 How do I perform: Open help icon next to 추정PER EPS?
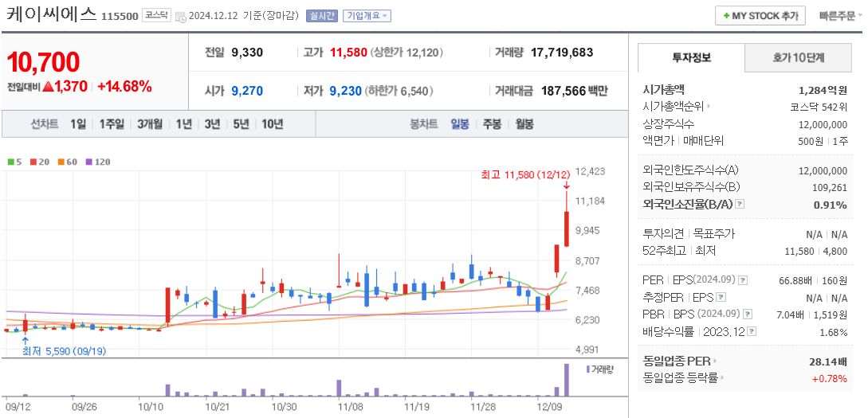point(721,298)
